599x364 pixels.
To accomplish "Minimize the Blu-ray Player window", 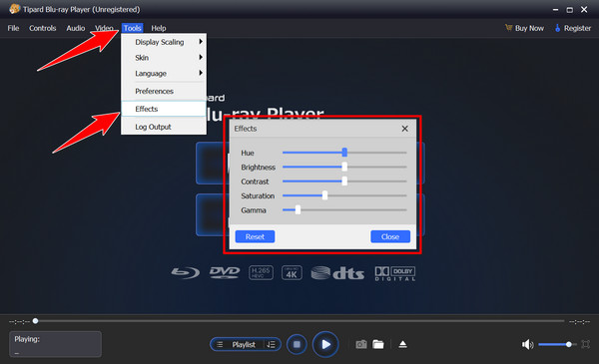I will coord(555,10).
